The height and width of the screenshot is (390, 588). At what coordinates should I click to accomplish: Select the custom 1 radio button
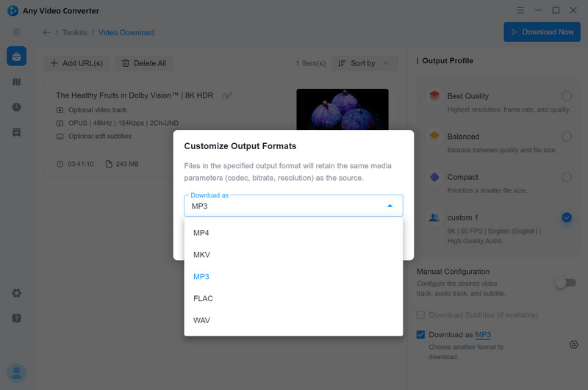pos(567,217)
